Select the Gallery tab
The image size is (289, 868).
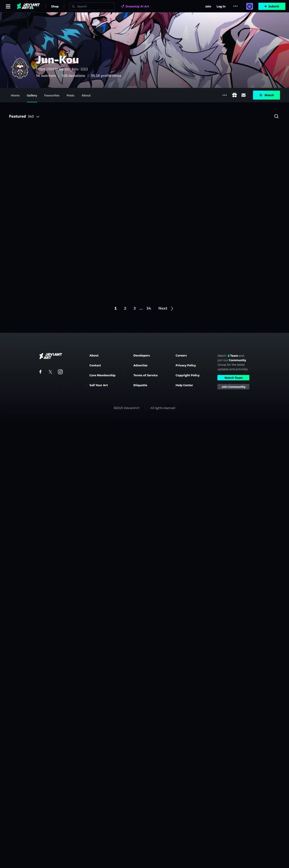click(32, 95)
